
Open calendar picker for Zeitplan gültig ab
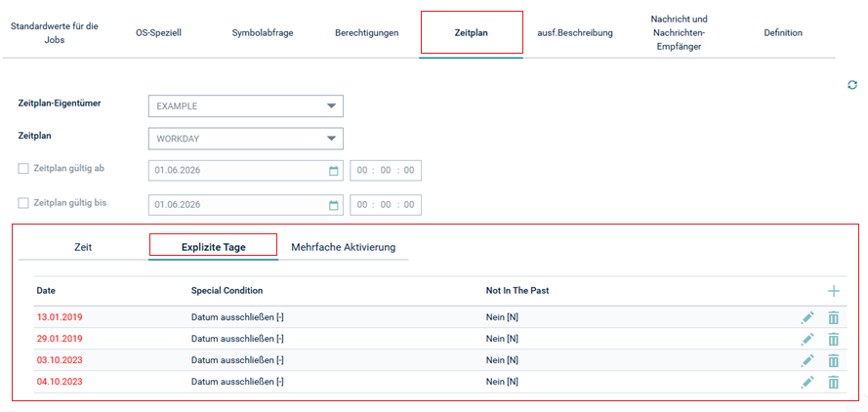(334, 171)
